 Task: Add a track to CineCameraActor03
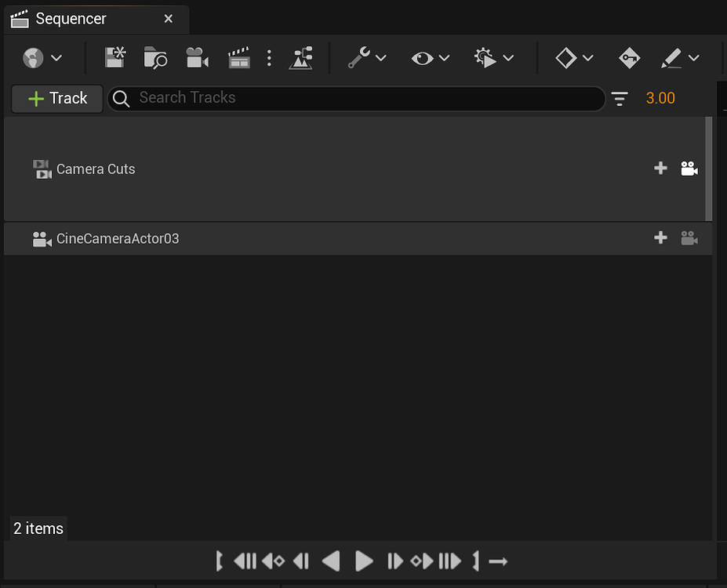coord(660,238)
